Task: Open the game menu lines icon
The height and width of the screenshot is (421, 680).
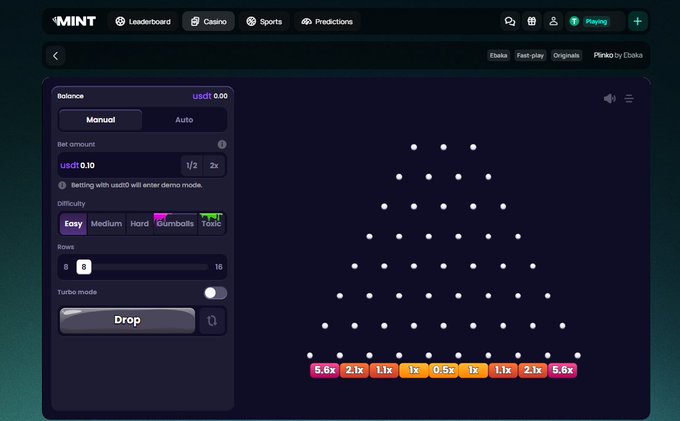Action: 629,98
